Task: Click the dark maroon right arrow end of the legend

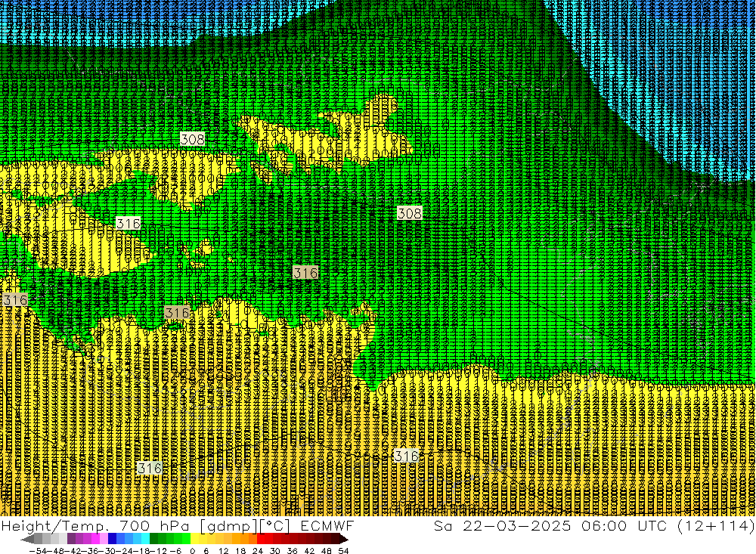Action: click(x=344, y=539)
